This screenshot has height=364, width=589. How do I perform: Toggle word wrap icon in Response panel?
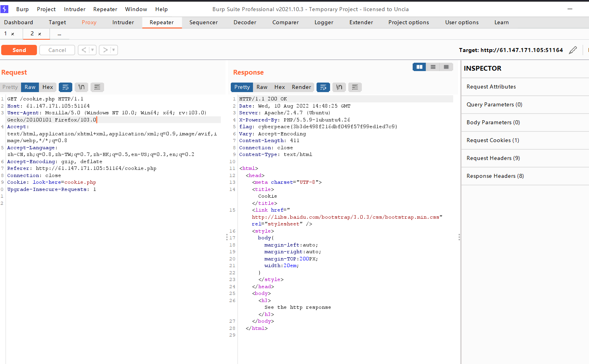[323, 87]
